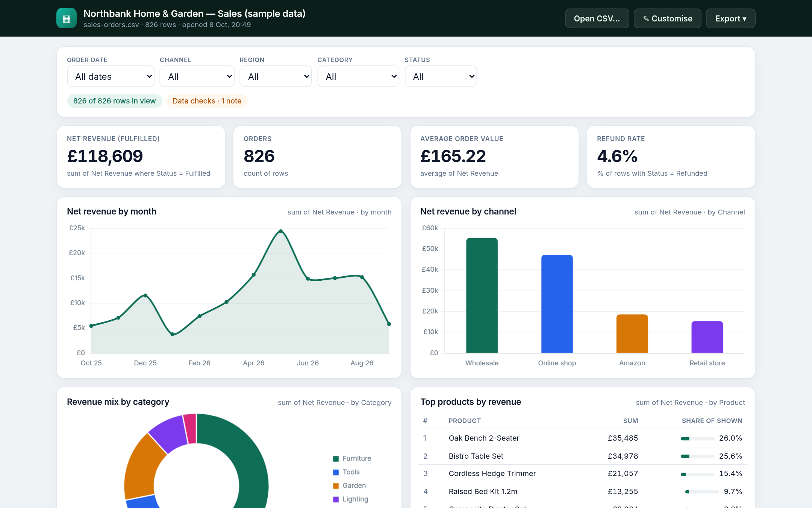Click the Furniture legend color swatch
812x508 pixels.
pos(336,459)
